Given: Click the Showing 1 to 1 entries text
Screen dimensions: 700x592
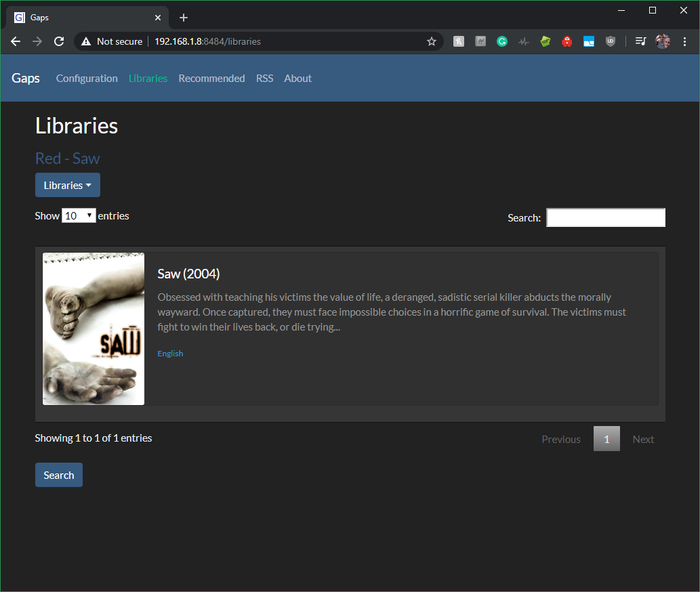Looking at the screenshot, I should click(94, 438).
